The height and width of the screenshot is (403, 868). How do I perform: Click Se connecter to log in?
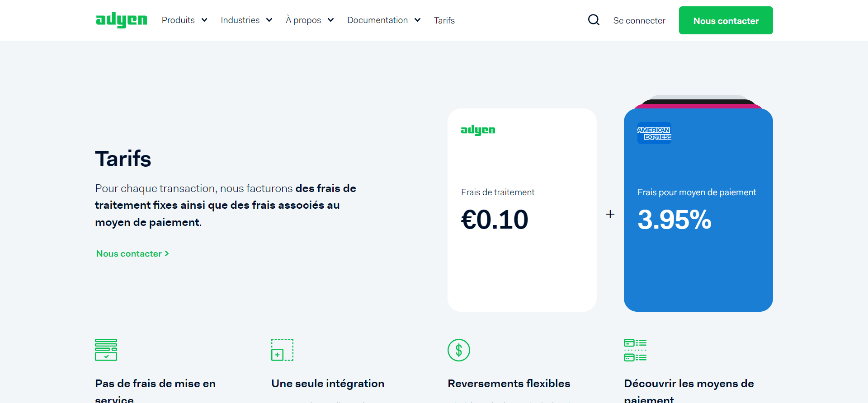pyautogui.click(x=639, y=20)
